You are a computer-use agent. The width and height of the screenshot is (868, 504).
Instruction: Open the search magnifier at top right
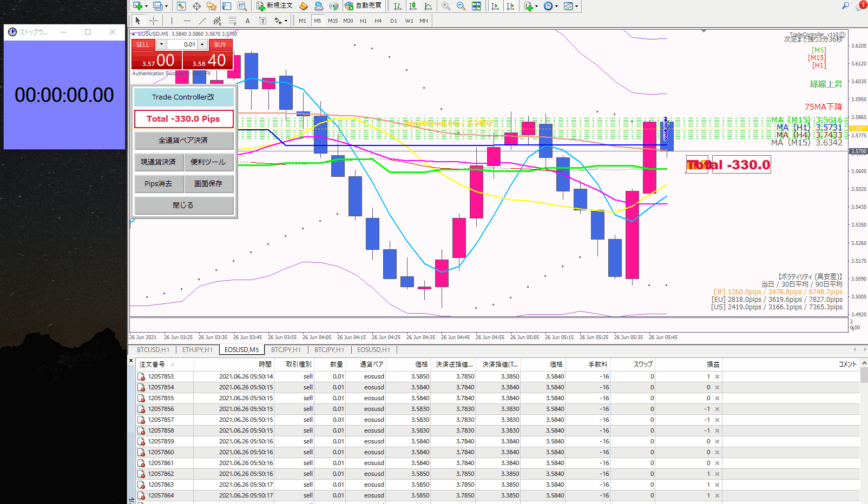[845, 6]
